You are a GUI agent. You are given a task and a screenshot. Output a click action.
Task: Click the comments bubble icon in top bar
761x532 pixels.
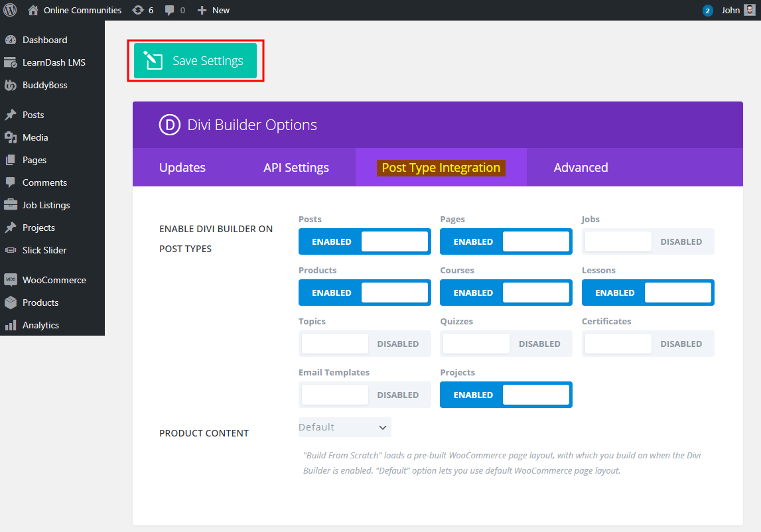tap(169, 10)
